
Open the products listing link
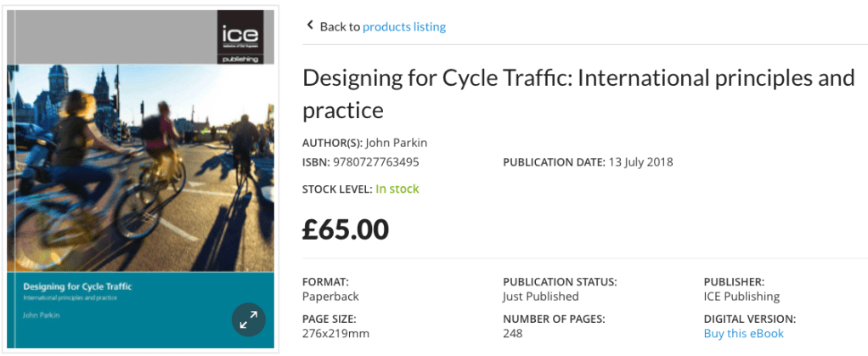point(404,26)
